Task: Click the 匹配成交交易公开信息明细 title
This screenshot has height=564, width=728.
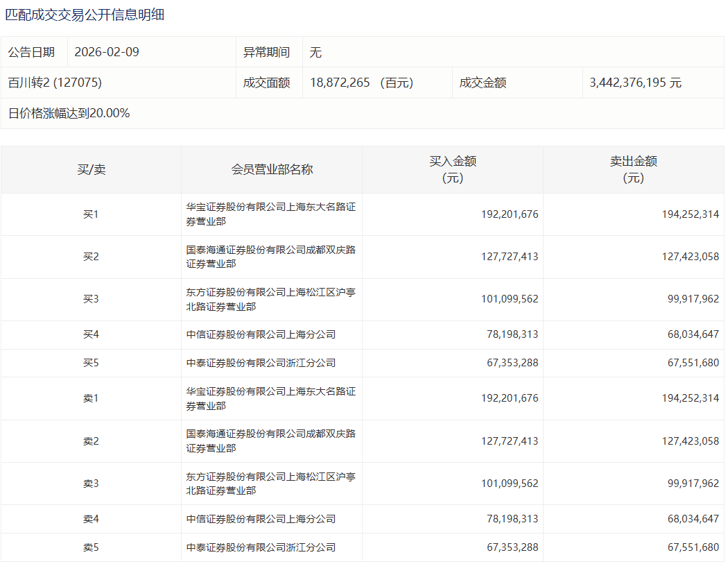Action: tap(85, 14)
